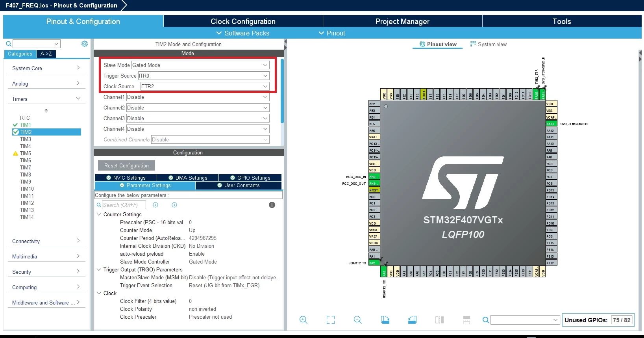Click the parameter search input field
This screenshot has width=644, height=338.
pyautogui.click(x=124, y=205)
